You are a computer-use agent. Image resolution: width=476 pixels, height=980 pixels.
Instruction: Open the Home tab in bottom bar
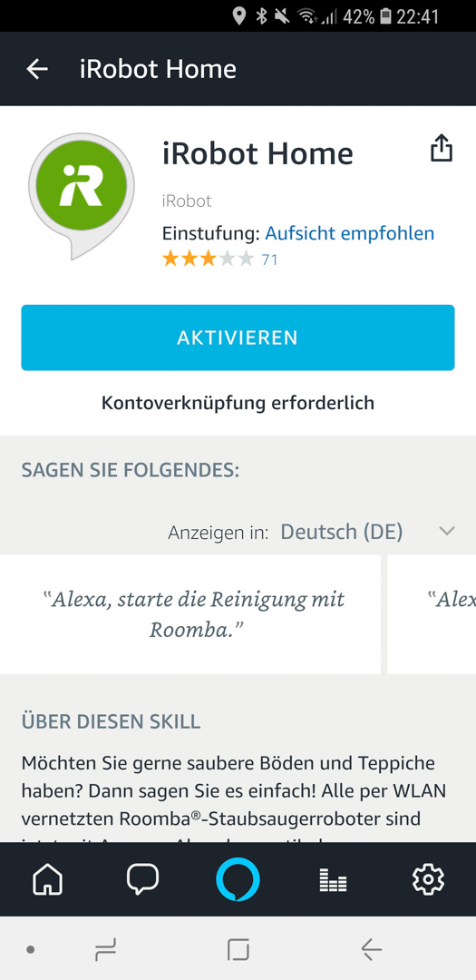[x=47, y=880]
